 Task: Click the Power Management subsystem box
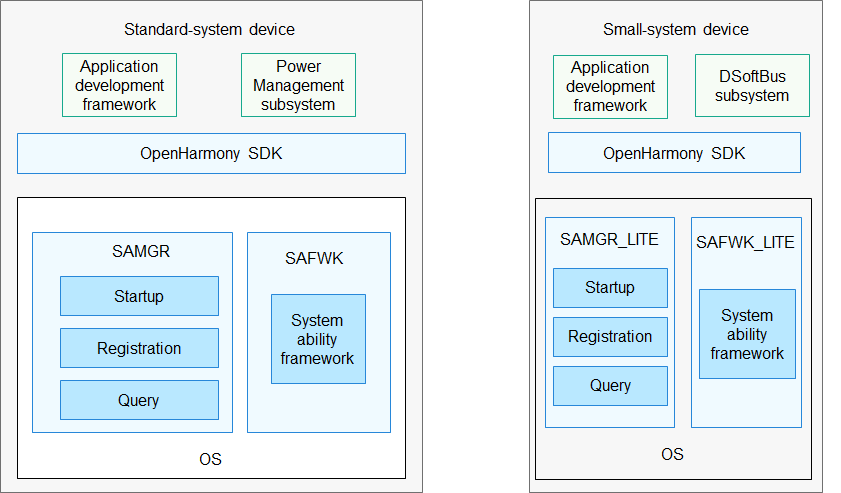[298, 85]
